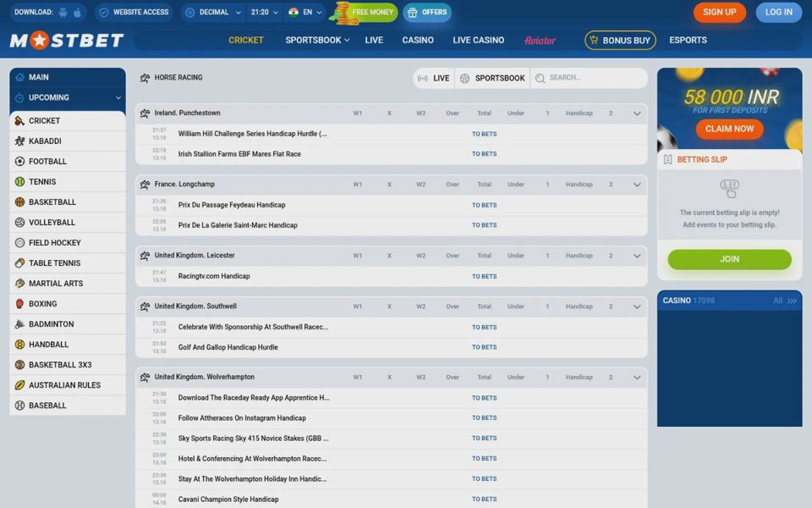Screen dimensions: 812x508
Task: Open Cricket sport icon in sidebar
Action: 19,121
